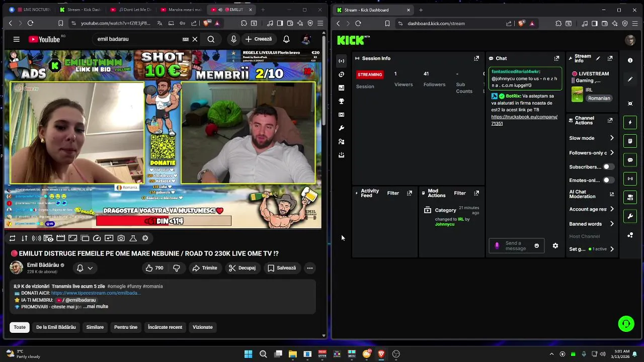Select the Pentru tine chip
Screen dimensions: 644x362
point(126,327)
